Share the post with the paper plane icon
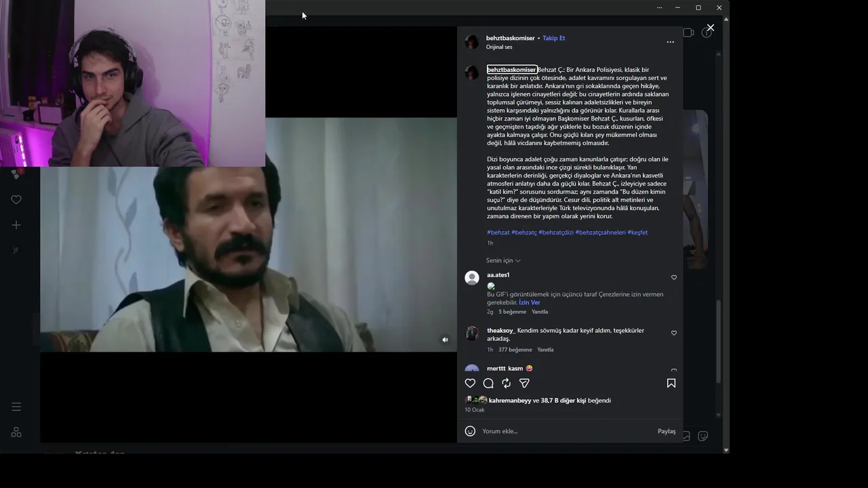This screenshot has width=868, height=488. coord(524,383)
